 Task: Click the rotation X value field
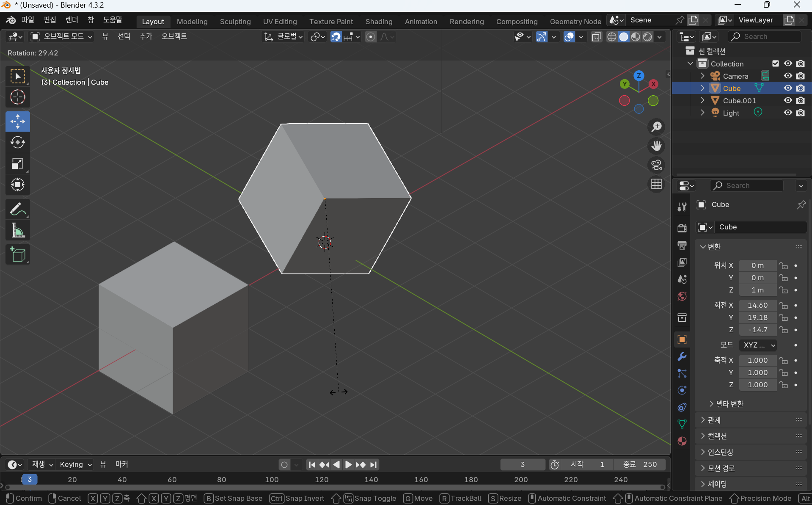757,305
